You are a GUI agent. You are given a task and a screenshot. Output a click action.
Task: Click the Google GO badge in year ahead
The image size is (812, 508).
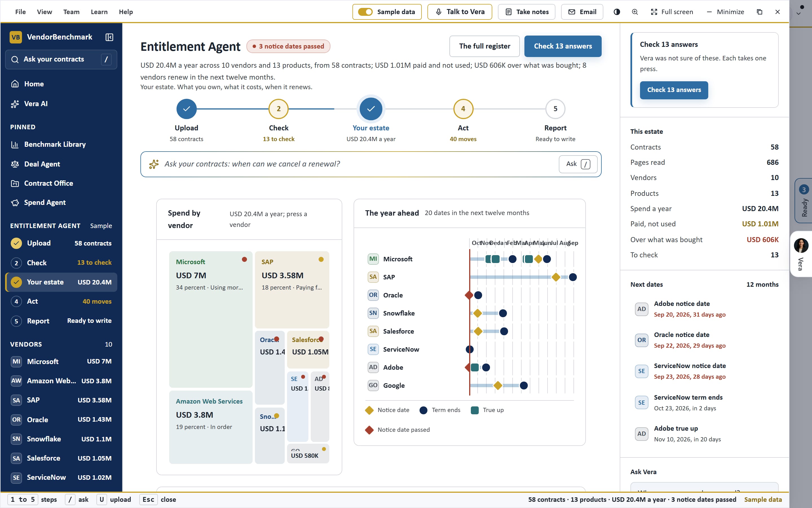click(373, 385)
